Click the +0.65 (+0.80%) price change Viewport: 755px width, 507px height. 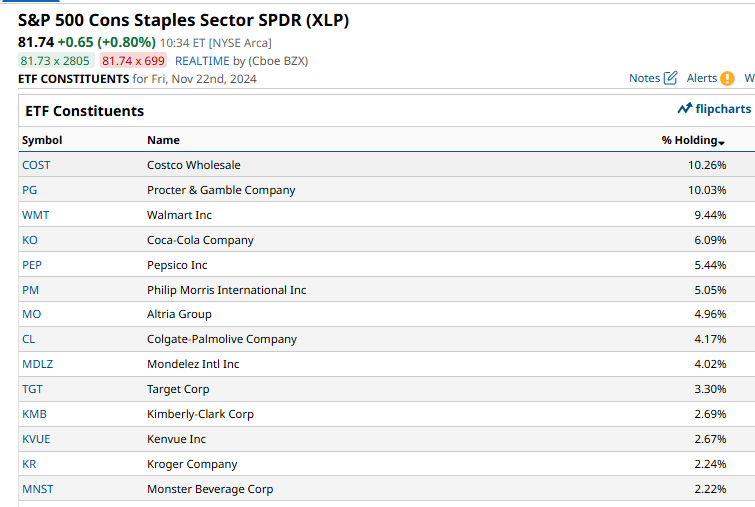pos(106,42)
